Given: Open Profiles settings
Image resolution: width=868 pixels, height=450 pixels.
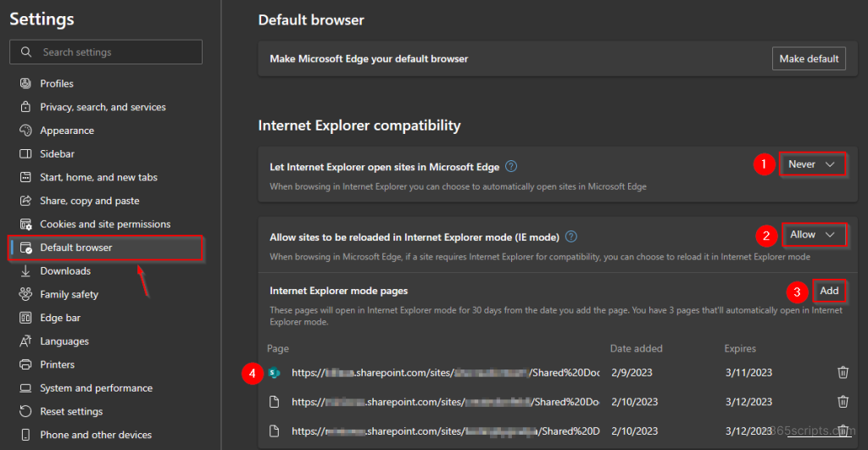Looking at the screenshot, I should [57, 84].
